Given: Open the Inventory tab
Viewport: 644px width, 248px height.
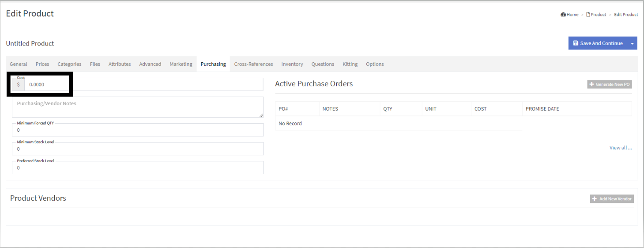Looking at the screenshot, I should coord(292,64).
